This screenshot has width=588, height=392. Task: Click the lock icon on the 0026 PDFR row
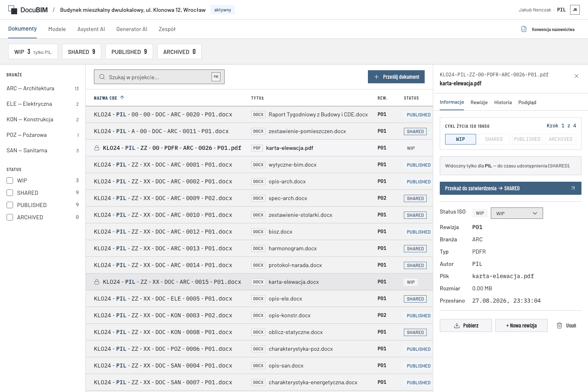click(97, 148)
